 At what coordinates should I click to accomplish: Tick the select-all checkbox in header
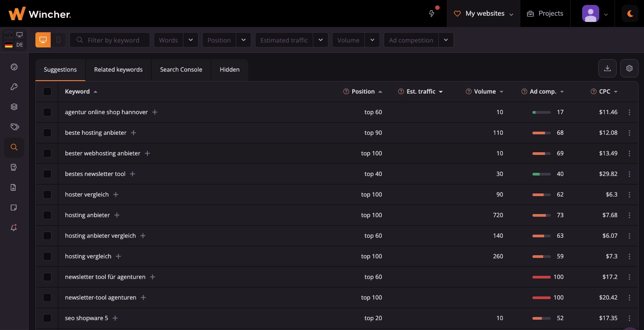point(47,91)
